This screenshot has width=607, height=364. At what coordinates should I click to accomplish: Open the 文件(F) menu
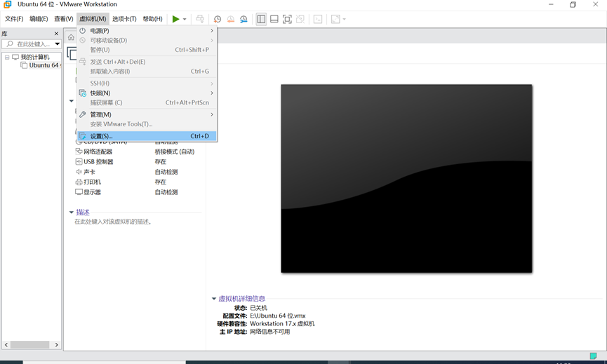[x=14, y=19]
